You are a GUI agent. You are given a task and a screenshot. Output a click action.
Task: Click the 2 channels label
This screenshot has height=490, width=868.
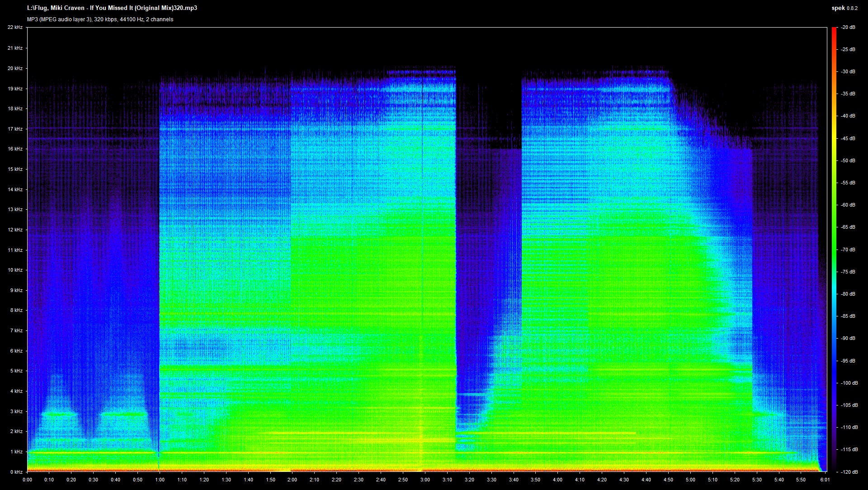point(160,19)
